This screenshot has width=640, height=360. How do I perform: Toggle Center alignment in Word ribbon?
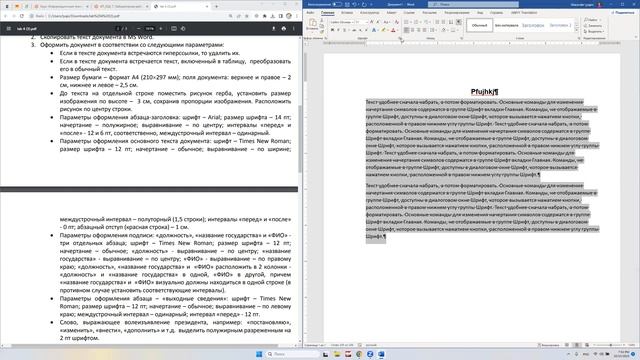click(413, 30)
